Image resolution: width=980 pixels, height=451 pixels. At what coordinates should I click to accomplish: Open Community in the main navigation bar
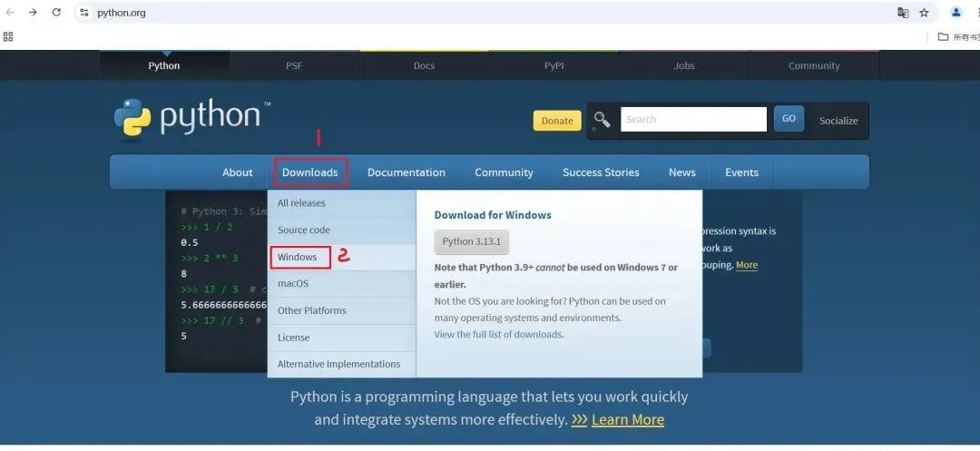pos(504,172)
